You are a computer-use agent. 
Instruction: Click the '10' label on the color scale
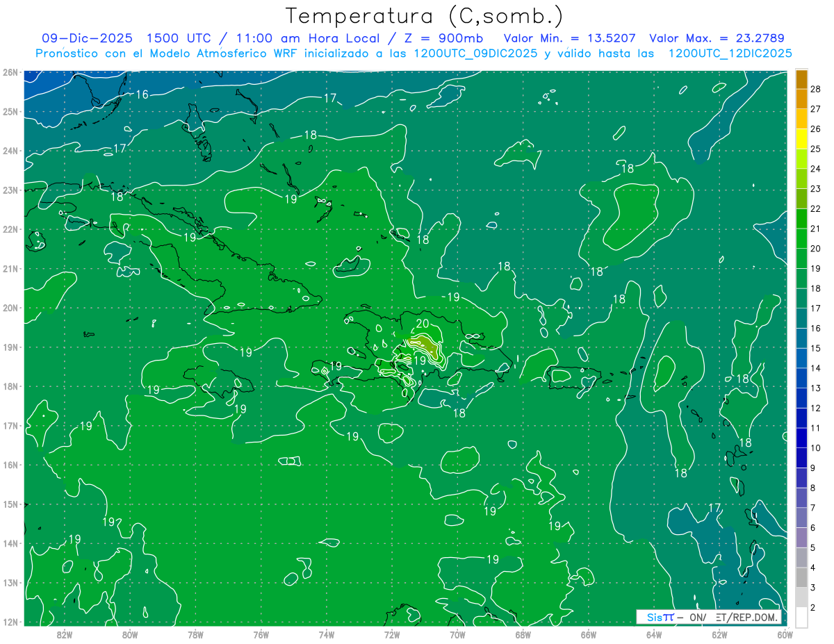[815, 448]
